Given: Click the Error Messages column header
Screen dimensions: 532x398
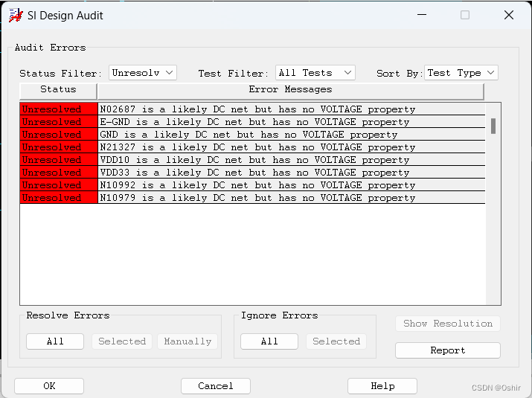Looking at the screenshot, I should point(290,90).
